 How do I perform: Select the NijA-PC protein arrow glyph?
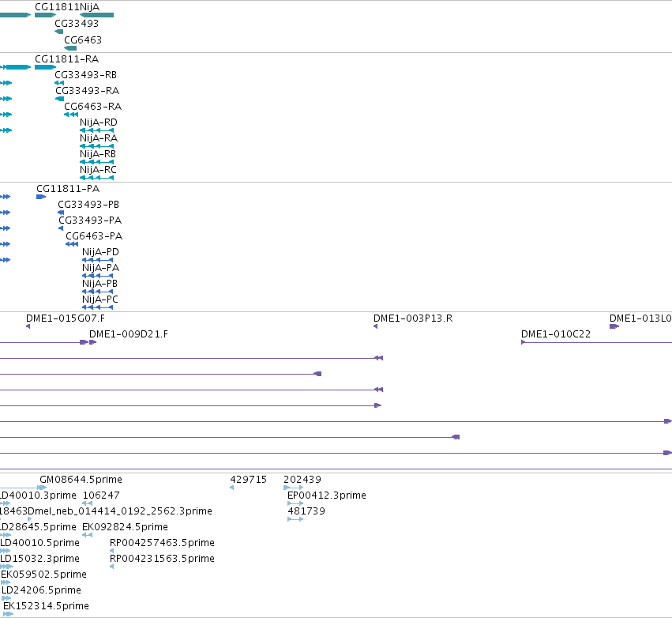click(97, 307)
